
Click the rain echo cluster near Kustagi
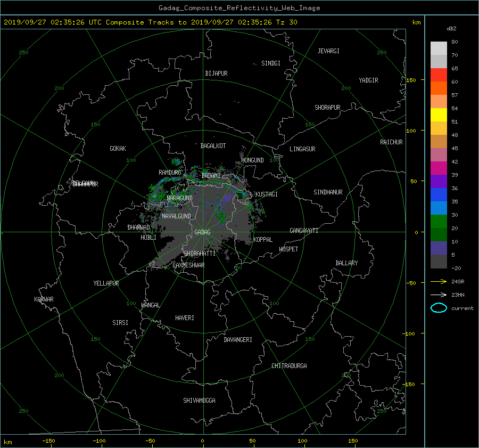241,195
